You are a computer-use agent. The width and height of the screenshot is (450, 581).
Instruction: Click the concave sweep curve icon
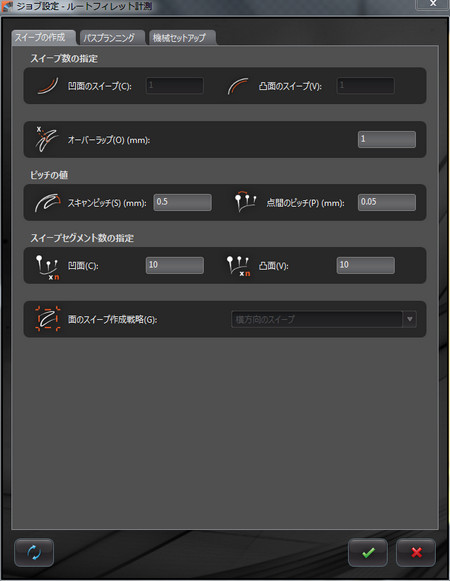tap(48, 86)
